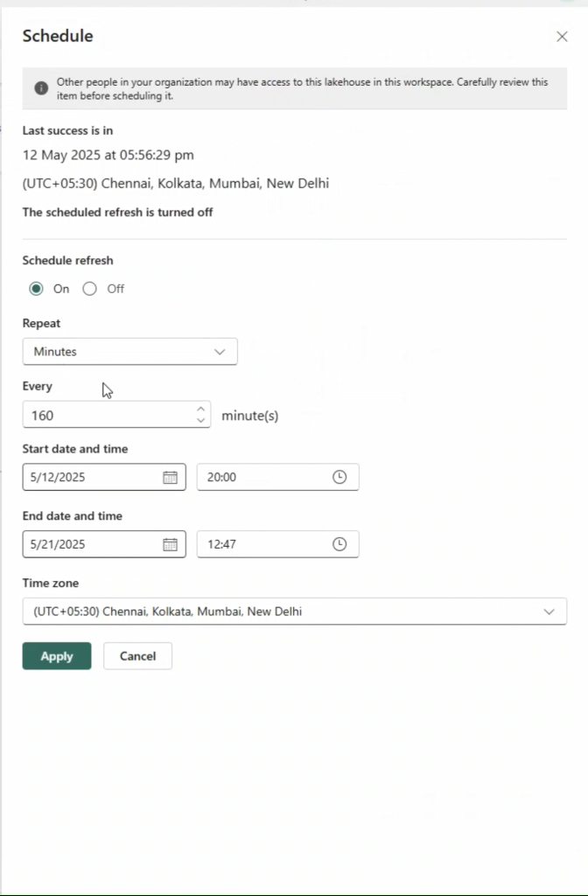Image resolution: width=588 pixels, height=896 pixels.
Task: Click the info icon in the notice banner
Action: coord(41,88)
